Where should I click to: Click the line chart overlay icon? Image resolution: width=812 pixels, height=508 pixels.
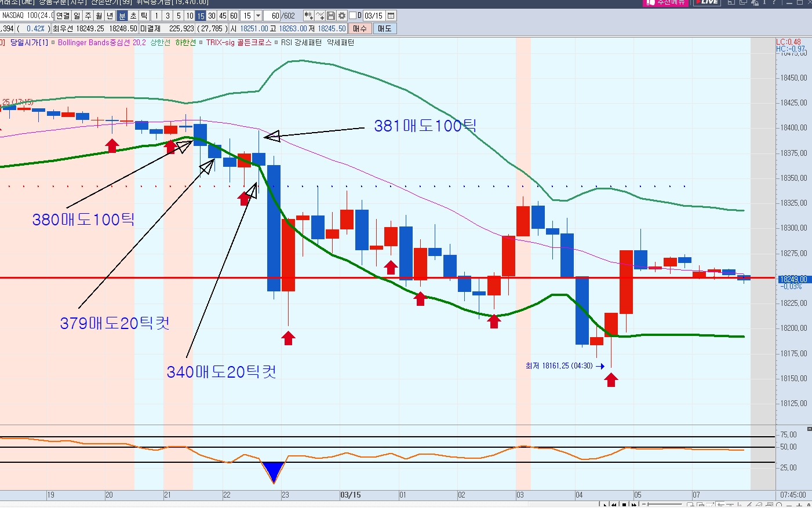pyautogui.click(x=320, y=16)
